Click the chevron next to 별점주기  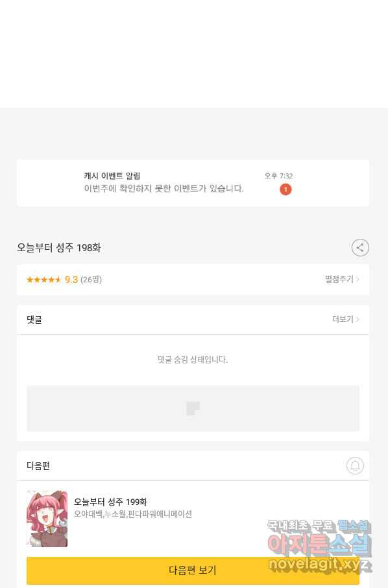(x=358, y=279)
